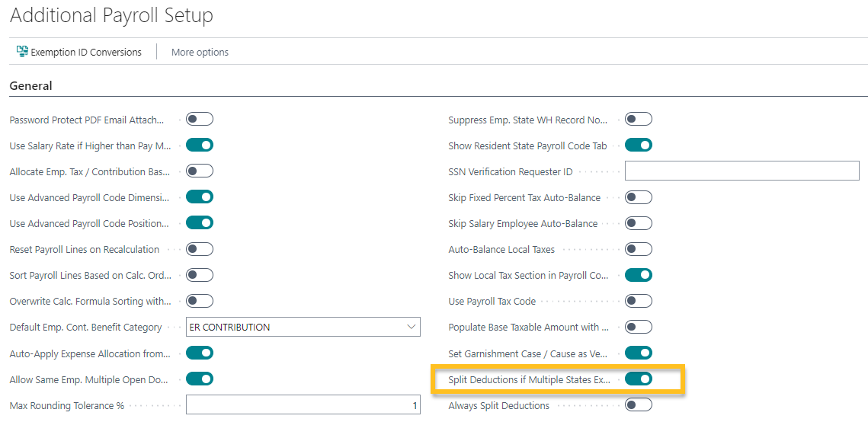Viewport: 868px width, 422px height.
Task: Enable Suppress Emp. State WH Record toggle
Action: pos(639,120)
